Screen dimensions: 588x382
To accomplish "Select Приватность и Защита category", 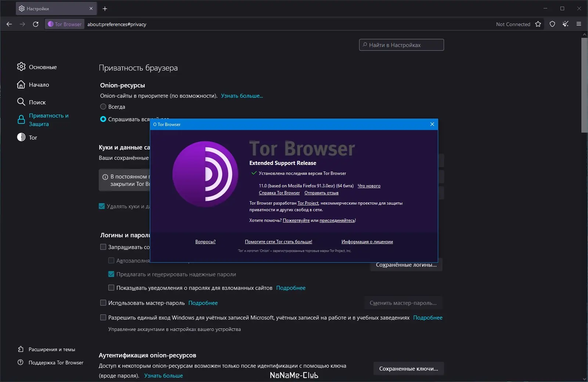I will [43, 120].
